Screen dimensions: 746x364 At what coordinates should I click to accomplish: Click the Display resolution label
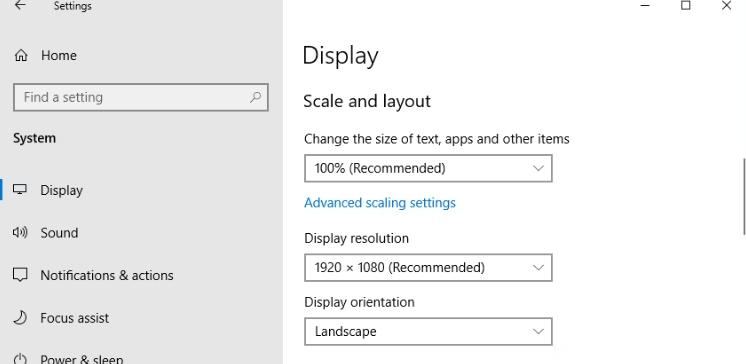point(356,238)
